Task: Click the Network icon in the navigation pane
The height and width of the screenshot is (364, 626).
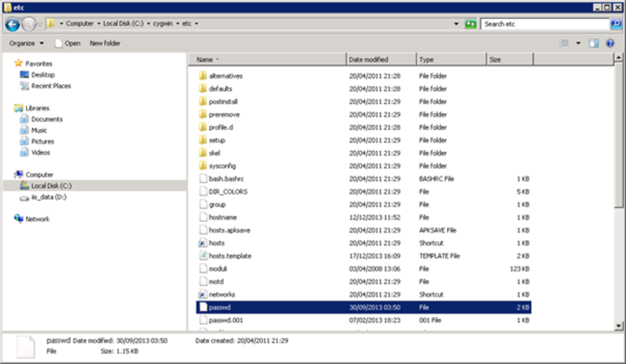Action: [x=38, y=220]
